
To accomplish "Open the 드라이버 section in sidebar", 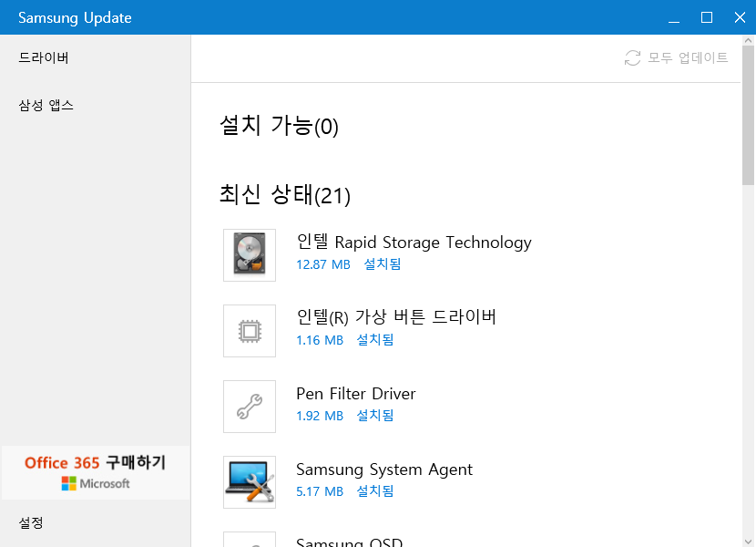I will (44, 58).
